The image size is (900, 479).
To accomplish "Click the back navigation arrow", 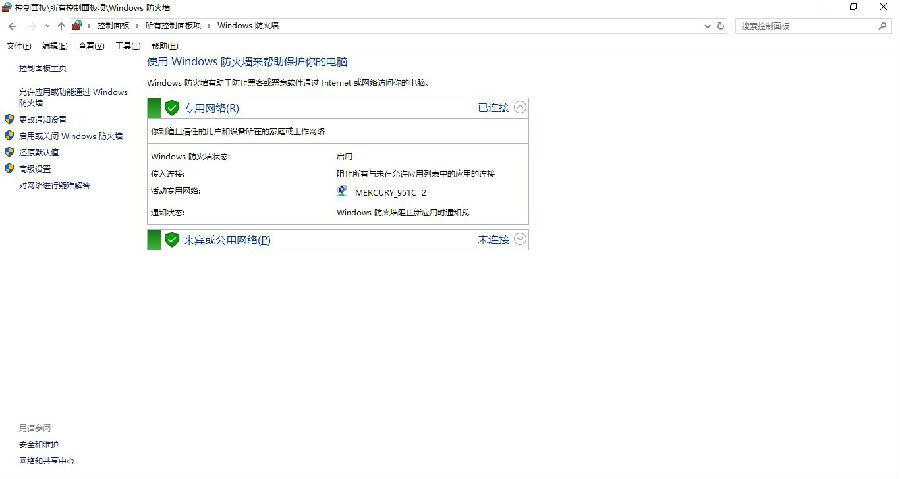I will [x=12, y=25].
